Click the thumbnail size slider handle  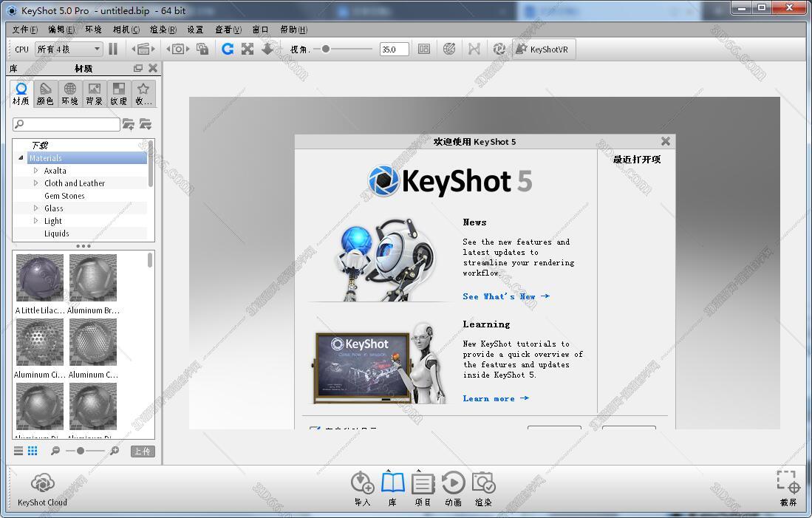tap(81, 451)
